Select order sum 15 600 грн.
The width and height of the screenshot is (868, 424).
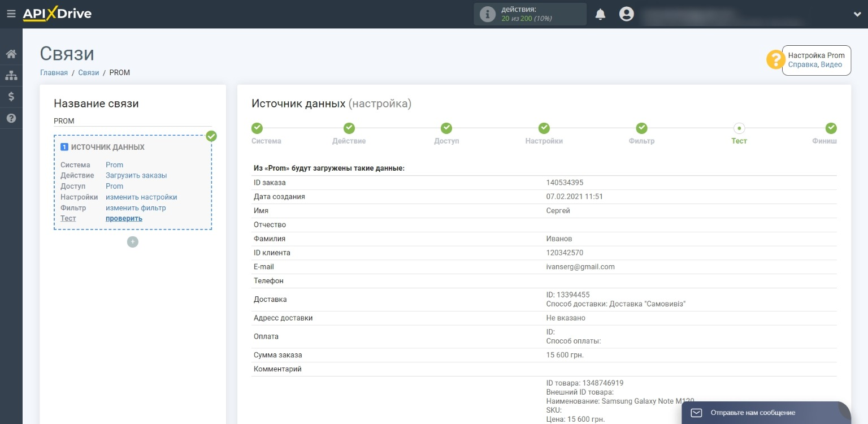pyautogui.click(x=565, y=355)
